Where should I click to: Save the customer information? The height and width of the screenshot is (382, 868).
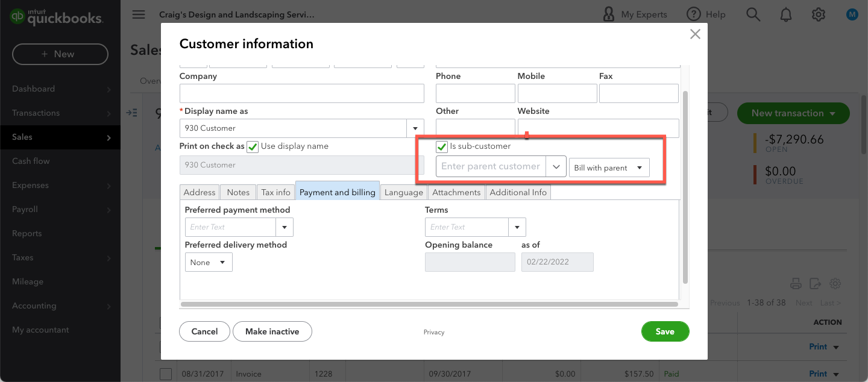tap(665, 331)
